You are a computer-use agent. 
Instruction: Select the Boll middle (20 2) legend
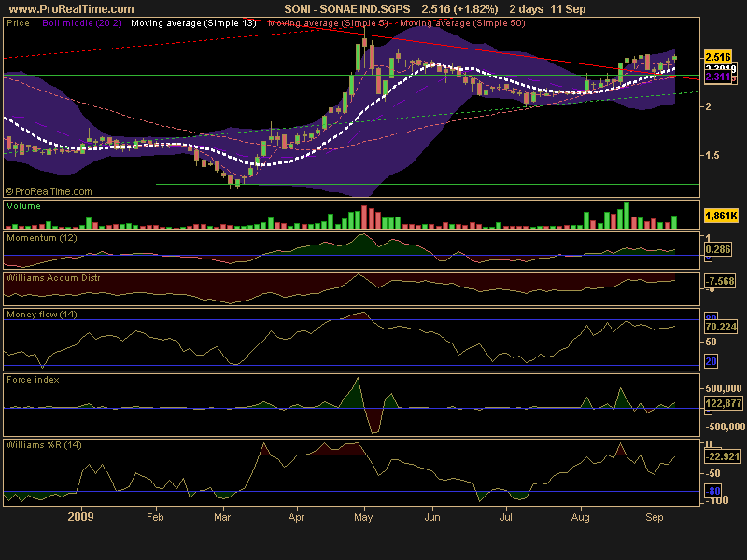(x=82, y=22)
